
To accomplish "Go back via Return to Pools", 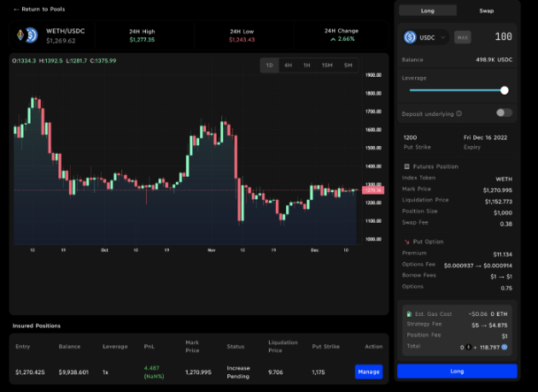I will point(39,9).
